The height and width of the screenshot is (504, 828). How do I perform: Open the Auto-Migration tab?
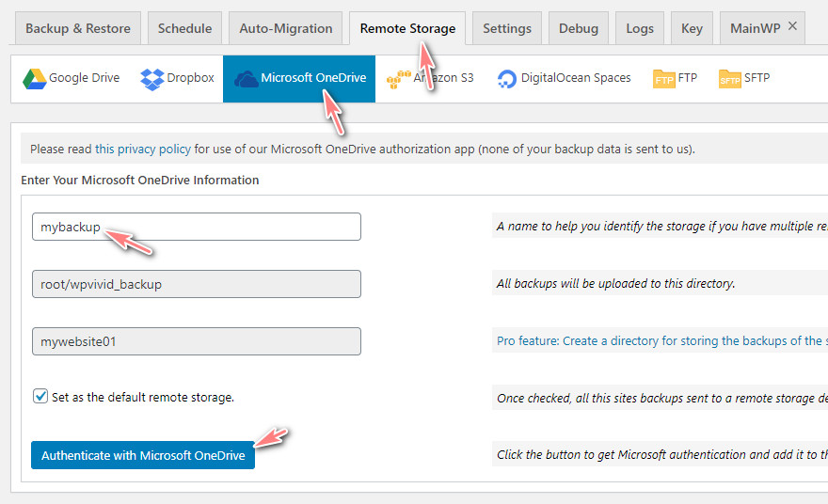pos(286,28)
